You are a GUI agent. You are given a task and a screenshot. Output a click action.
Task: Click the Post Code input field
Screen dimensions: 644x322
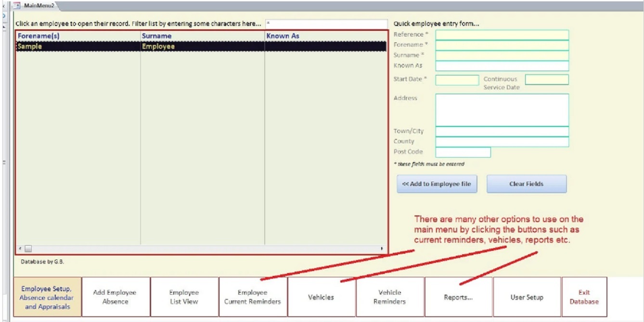[x=463, y=152]
